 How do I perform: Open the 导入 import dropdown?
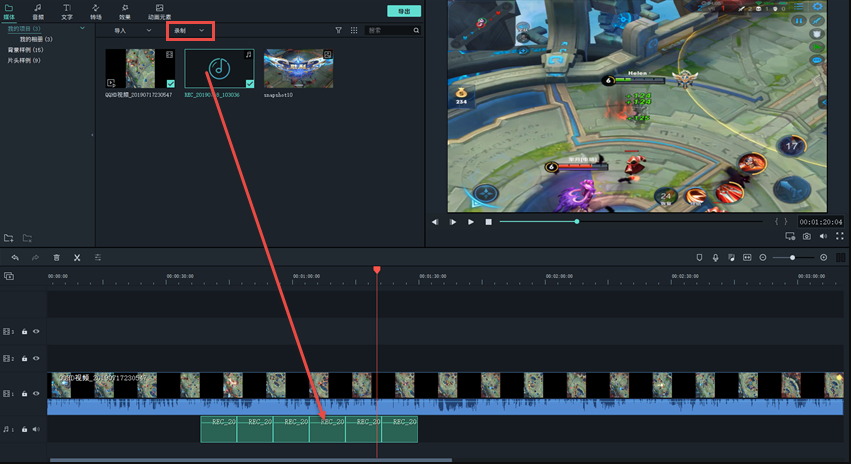[x=132, y=31]
